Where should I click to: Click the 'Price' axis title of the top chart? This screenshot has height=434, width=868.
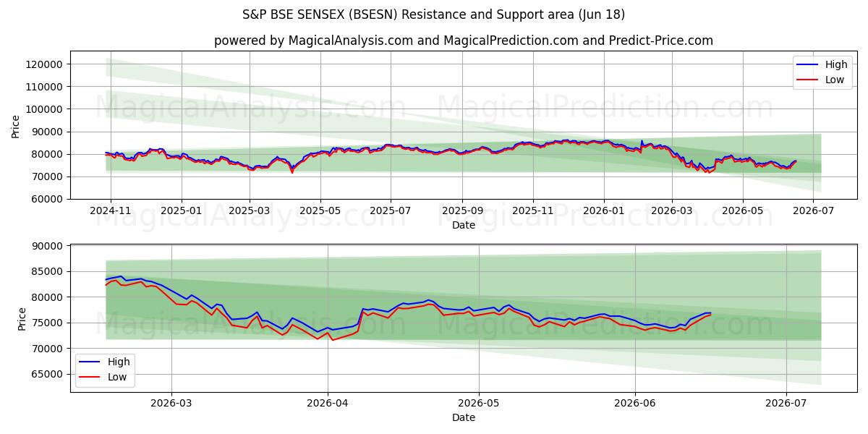point(16,125)
